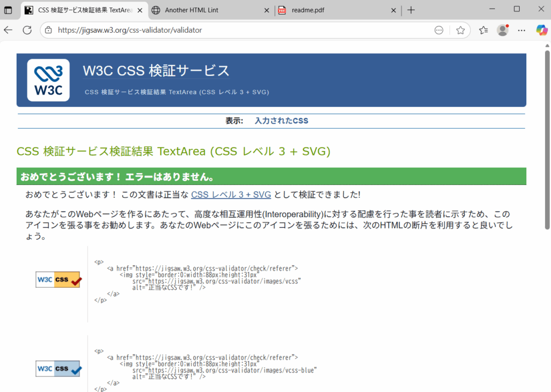This screenshot has width=551, height=392.
Task: Open the CSS レベル 3 + SVG link
Action: (231, 195)
